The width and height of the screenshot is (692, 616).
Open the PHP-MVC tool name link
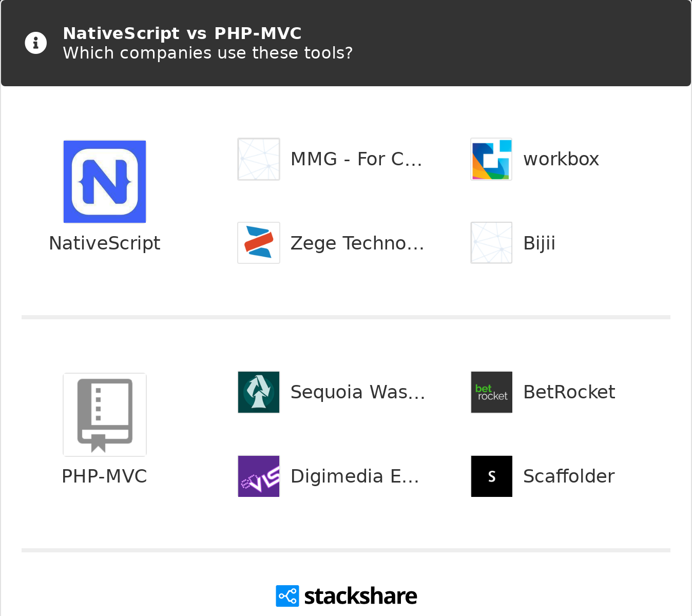pos(104,476)
